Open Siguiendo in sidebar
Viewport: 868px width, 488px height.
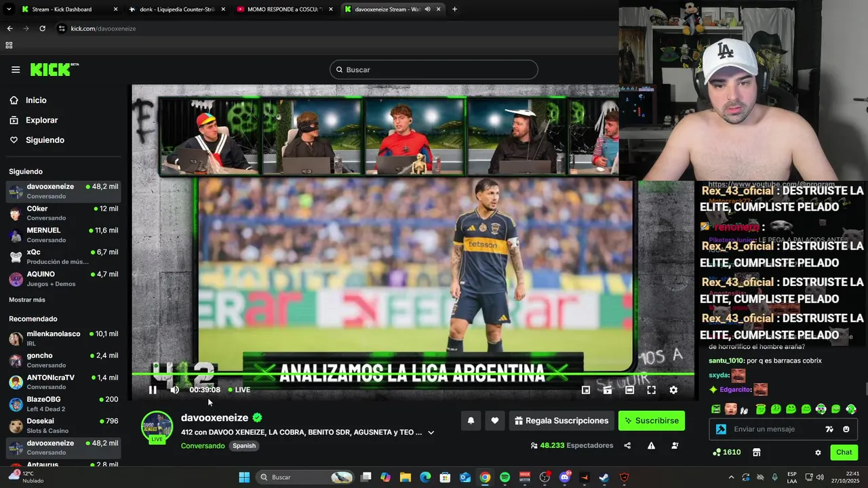pos(45,140)
